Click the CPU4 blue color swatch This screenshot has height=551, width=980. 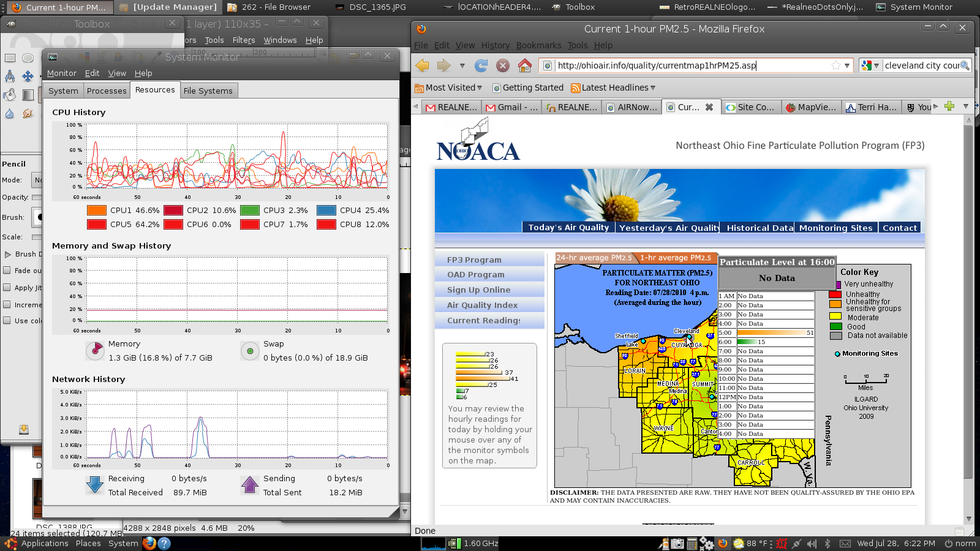pos(326,210)
